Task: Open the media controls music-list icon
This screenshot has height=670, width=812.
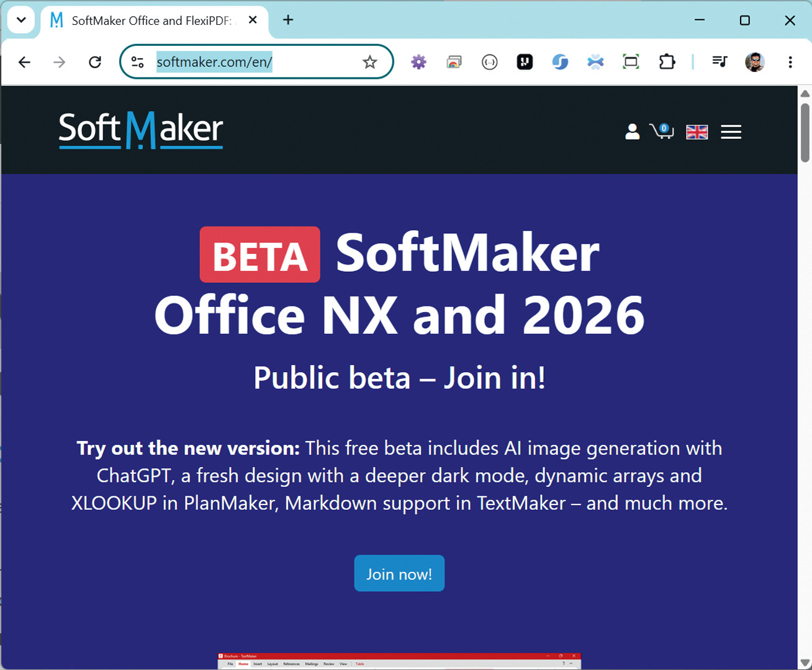Action: (720, 62)
